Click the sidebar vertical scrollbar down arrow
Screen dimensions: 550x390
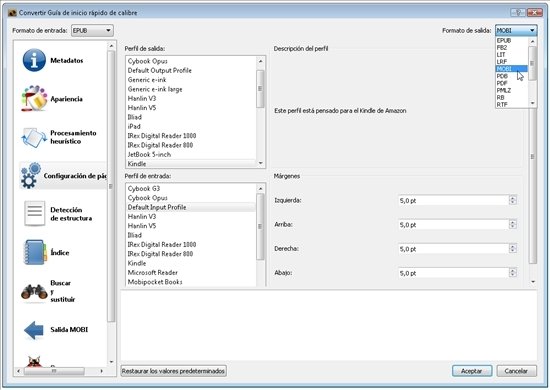pyautogui.click(x=111, y=362)
